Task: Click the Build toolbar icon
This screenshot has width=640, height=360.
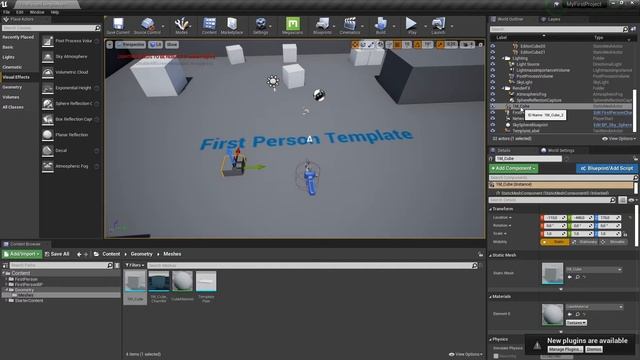Action: [380, 24]
